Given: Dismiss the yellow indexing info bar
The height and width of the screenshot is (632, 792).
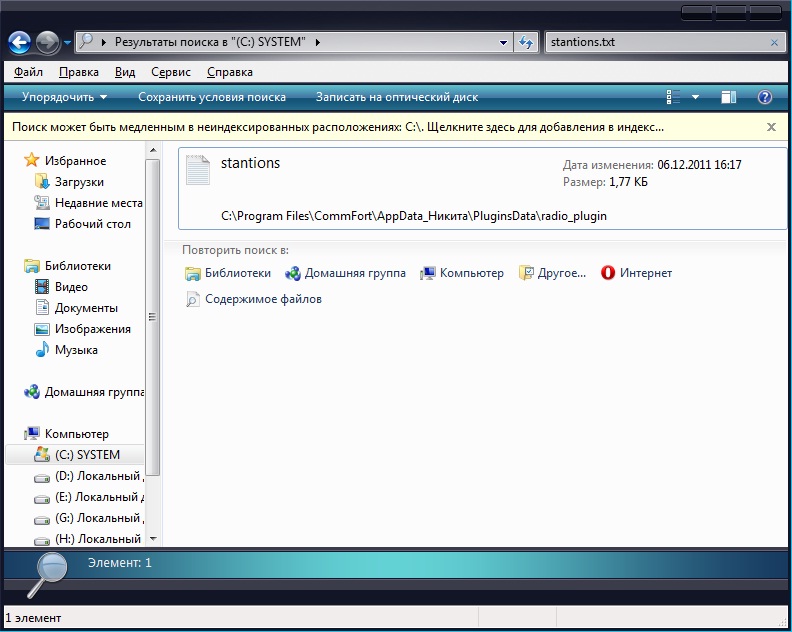Looking at the screenshot, I should [771, 127].
